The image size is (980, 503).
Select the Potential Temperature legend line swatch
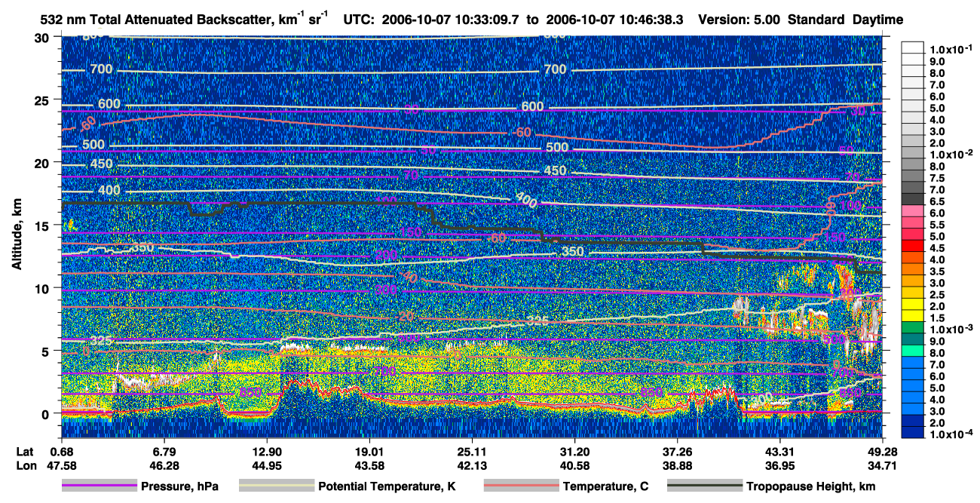pos(276,486)
